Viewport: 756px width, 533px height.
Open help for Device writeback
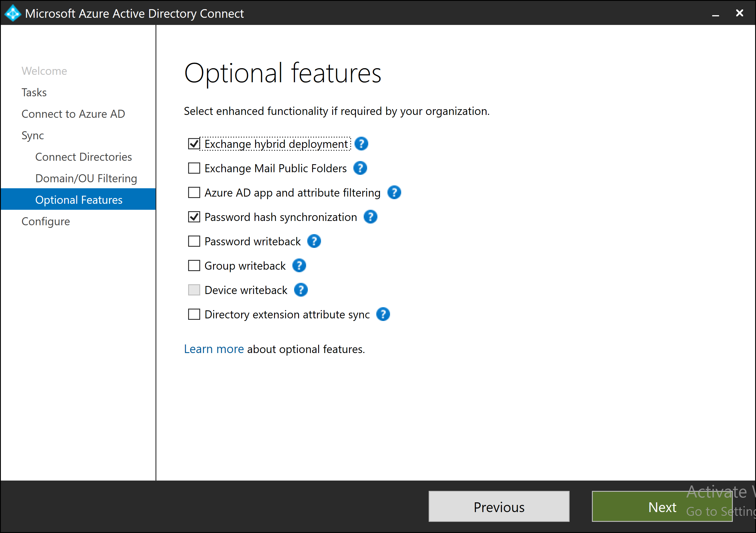(301, 290)
